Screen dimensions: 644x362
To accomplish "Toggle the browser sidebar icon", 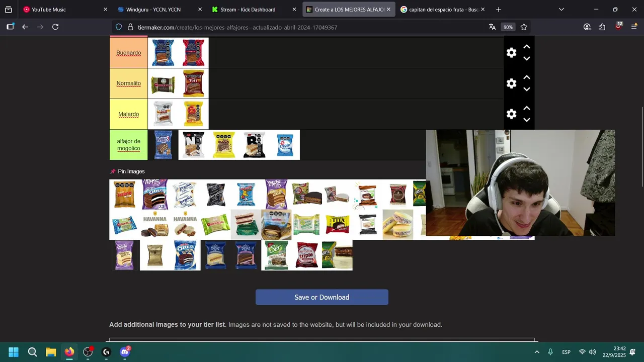I will 10,27.
